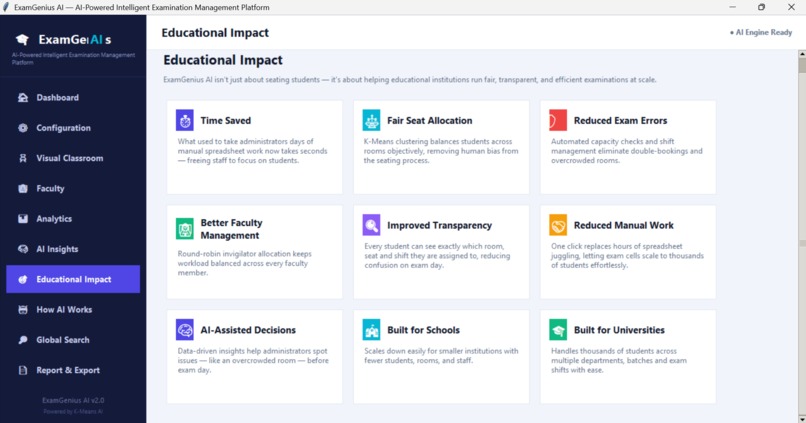Click the Reduced Manual Work heading
This screenshot has height=423, width=806.
tap(624, 225)
